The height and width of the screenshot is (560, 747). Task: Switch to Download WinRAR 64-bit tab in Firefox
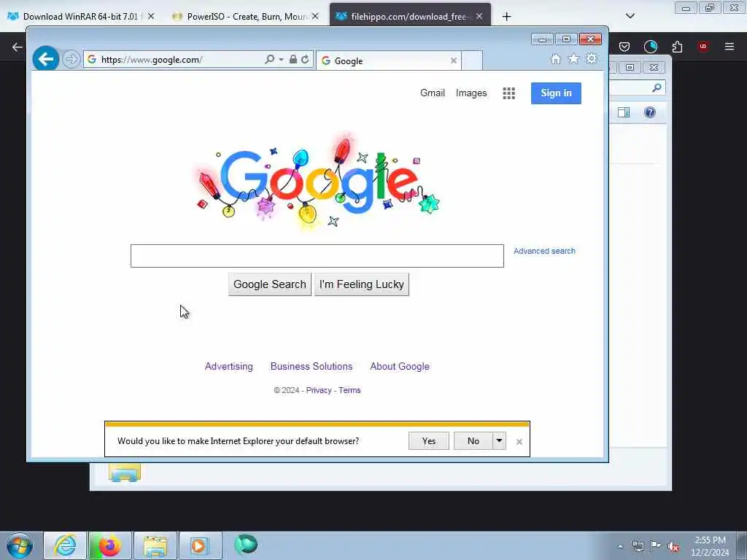pyautogui.click(x=81, y=16)
